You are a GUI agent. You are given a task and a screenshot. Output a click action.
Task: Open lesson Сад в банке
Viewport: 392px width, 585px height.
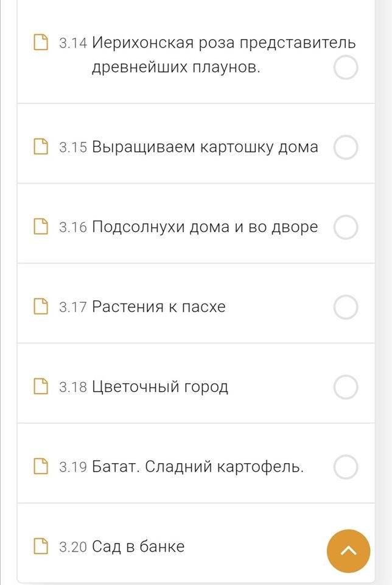[138, 547]
